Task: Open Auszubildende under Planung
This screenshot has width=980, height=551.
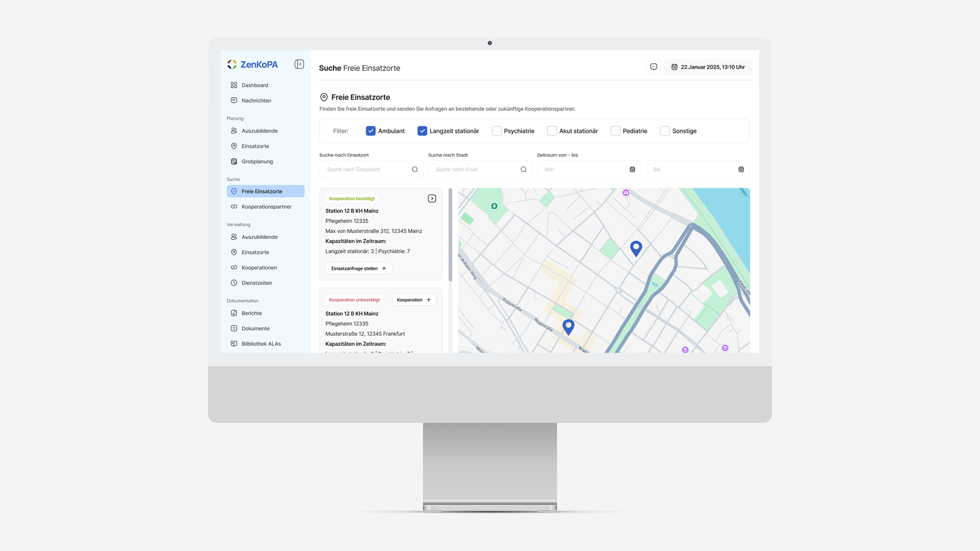Action: (x=265, y=131)
